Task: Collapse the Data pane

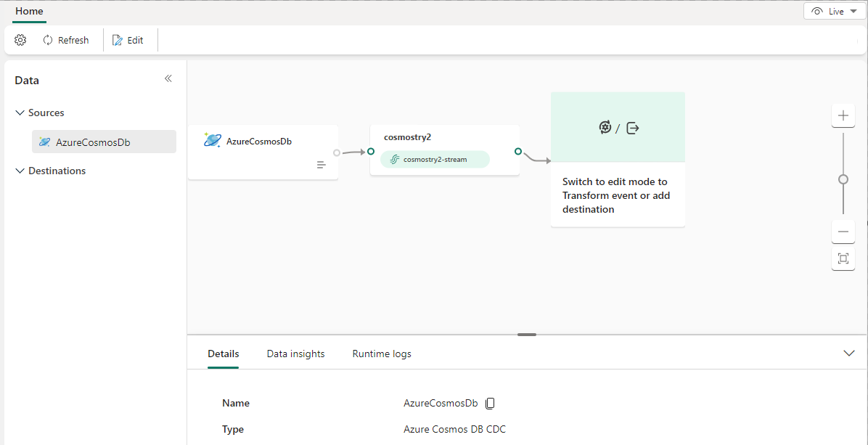Action: [168, 78]
